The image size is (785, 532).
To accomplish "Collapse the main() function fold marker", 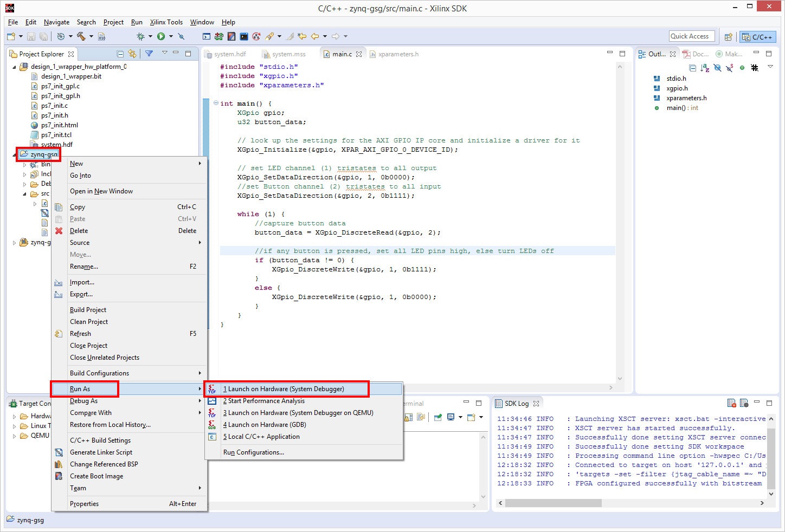I will [x=216, y=103].
